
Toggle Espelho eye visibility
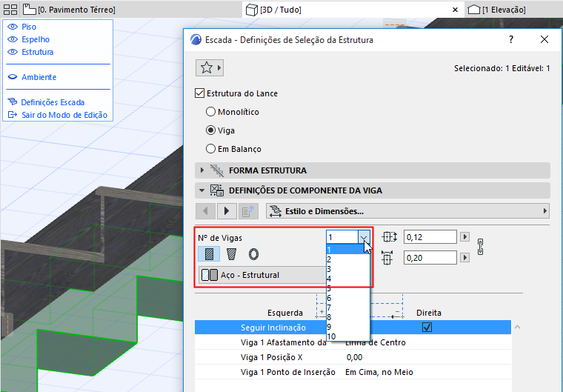pos(13,39)
